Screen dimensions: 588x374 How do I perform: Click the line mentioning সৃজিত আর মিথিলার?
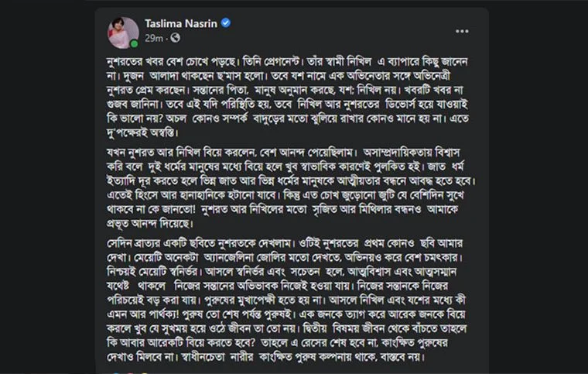tap(282, 209)
